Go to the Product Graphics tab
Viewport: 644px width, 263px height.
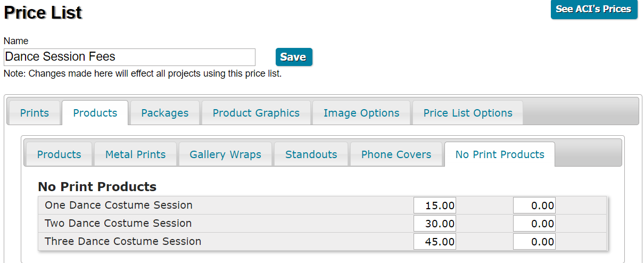(x=256, y=113)
